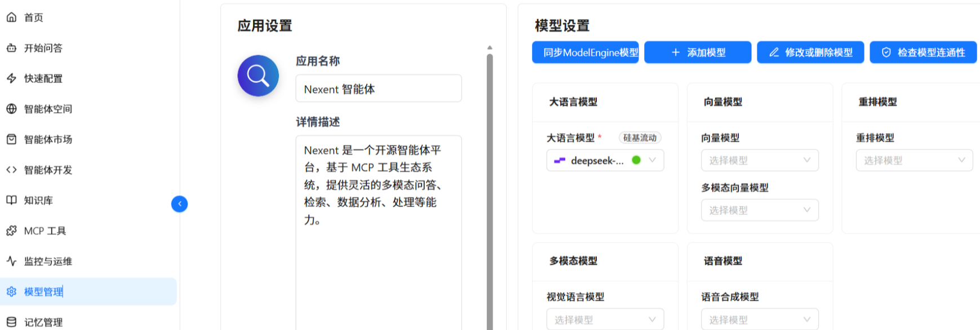Navigate to 智能体开发
The width and height of the screenshot is (980, 330).
click(x=88, y=170)
